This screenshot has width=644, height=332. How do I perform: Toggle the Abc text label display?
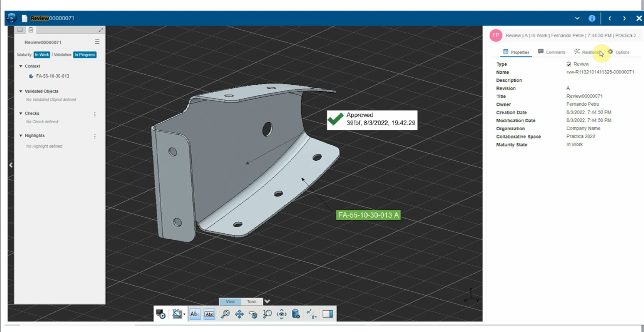coord(195,314)
